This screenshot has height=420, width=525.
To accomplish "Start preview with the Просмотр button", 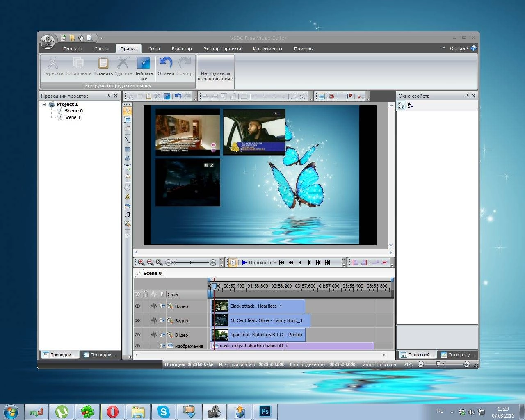I will pos(256,262).
